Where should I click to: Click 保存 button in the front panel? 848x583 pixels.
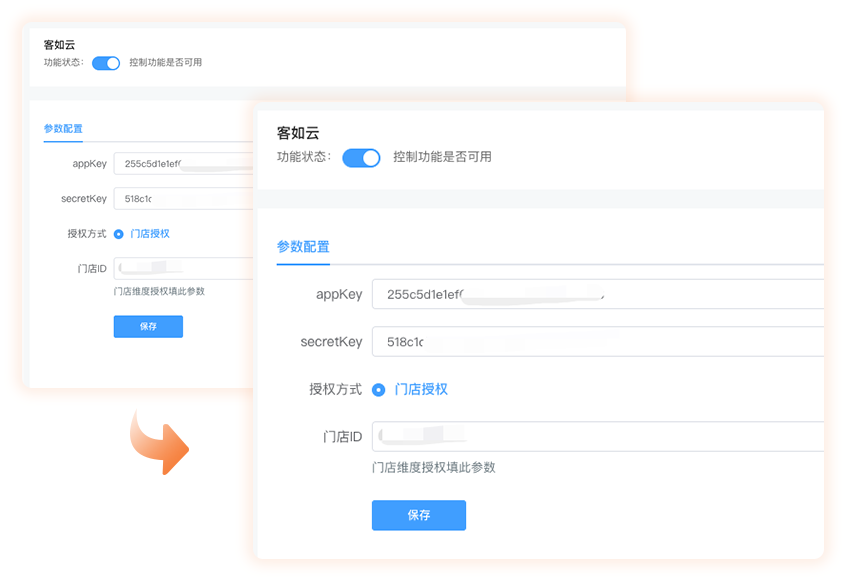419,515
